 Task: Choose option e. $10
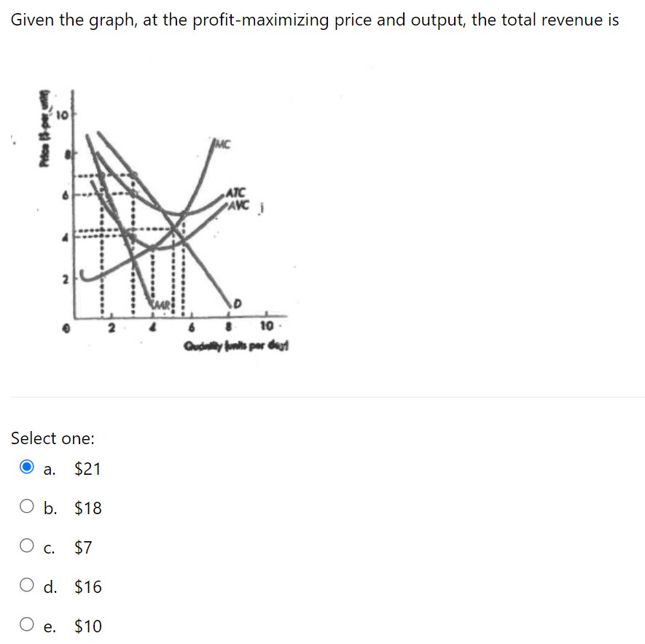pyautogui.click(x=27, y=626)
